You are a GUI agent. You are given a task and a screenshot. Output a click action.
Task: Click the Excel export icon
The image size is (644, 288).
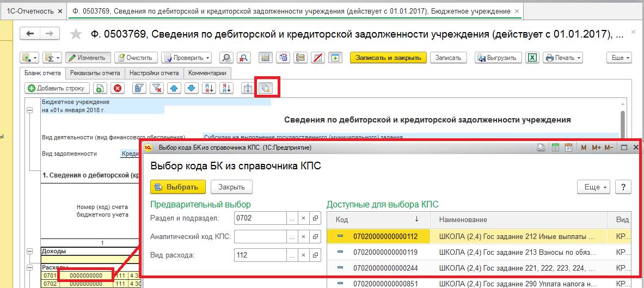[x=532, y=58]
